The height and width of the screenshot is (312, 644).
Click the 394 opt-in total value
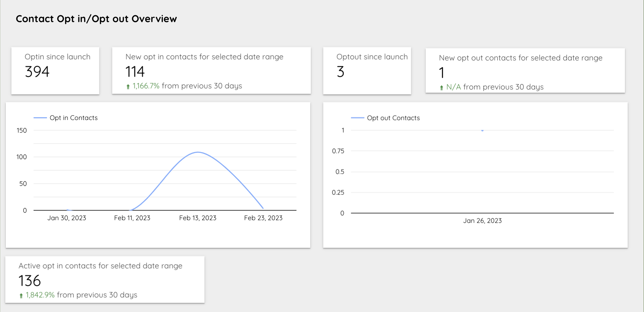point(37,72)
